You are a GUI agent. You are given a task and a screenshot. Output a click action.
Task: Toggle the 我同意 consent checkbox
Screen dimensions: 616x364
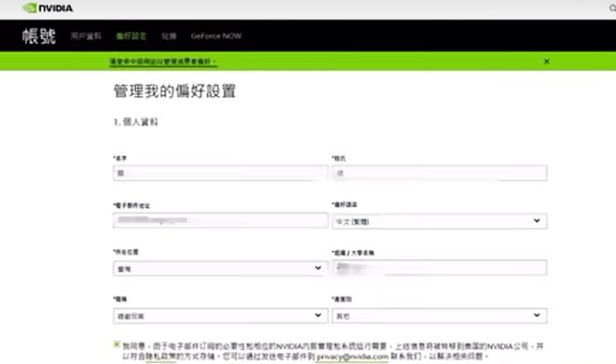117,344
